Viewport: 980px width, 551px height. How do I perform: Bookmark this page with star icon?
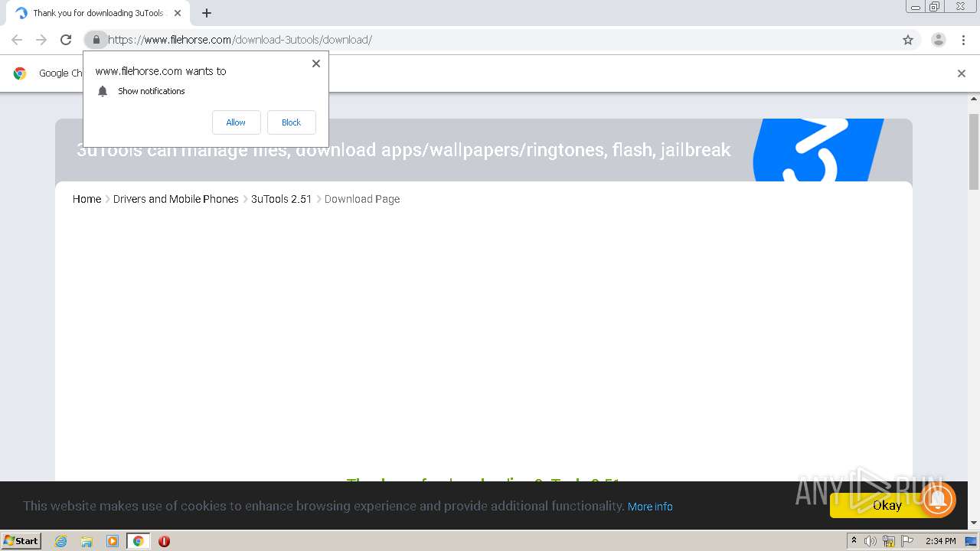908,40
